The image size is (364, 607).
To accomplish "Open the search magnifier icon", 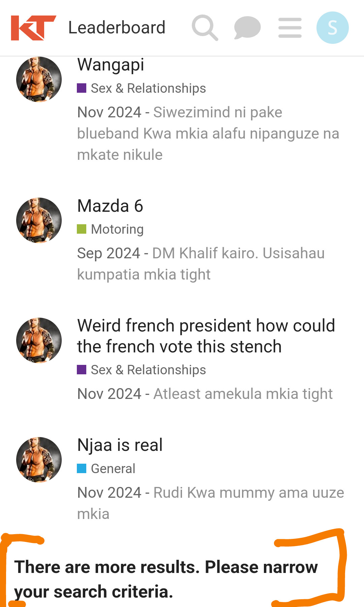I will 205,28.
